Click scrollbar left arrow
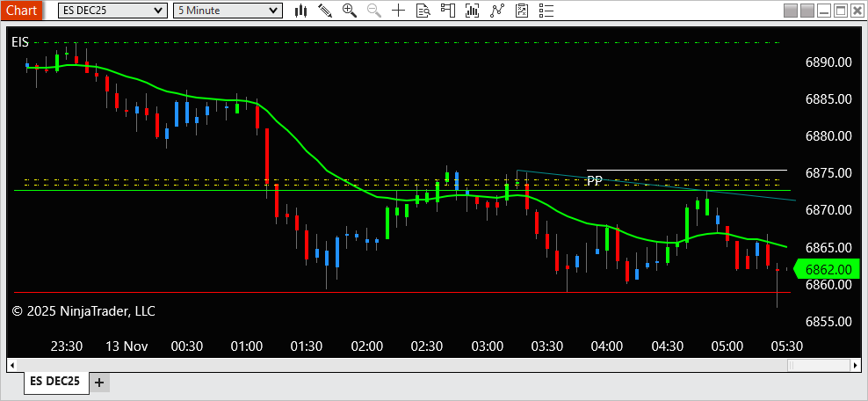This screenshot has height=401, width=868. [x=12, y=365]
